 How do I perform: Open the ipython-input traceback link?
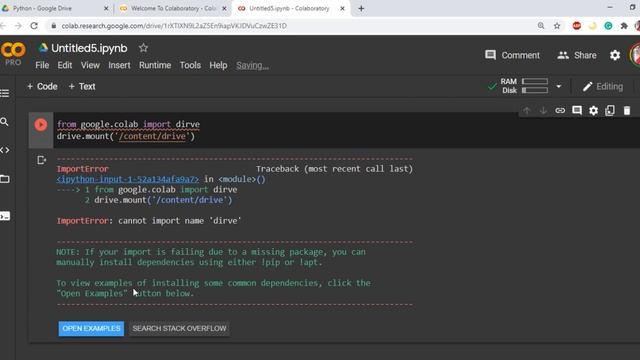128,179
